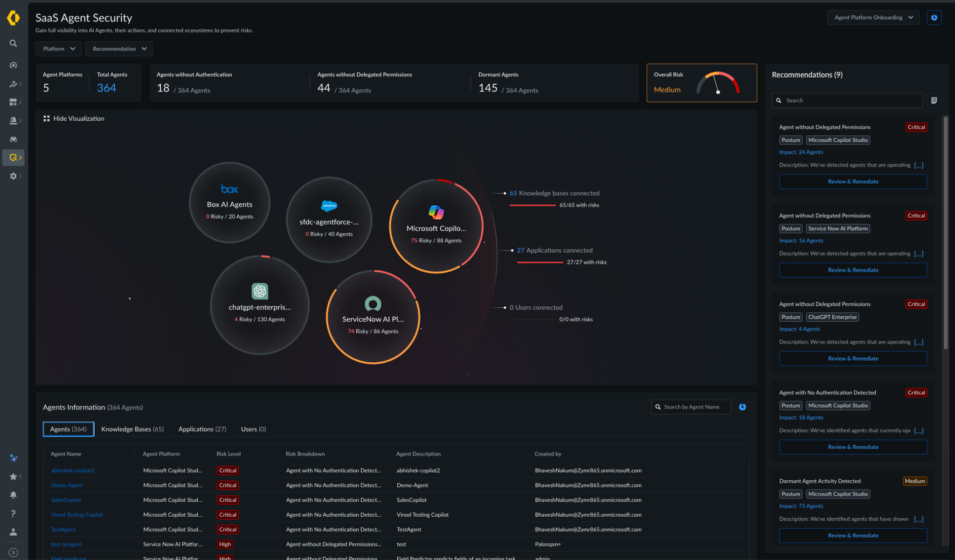955x560 pixels.
Task: Open the Platform filter dropdown
Action: point(58,48)
